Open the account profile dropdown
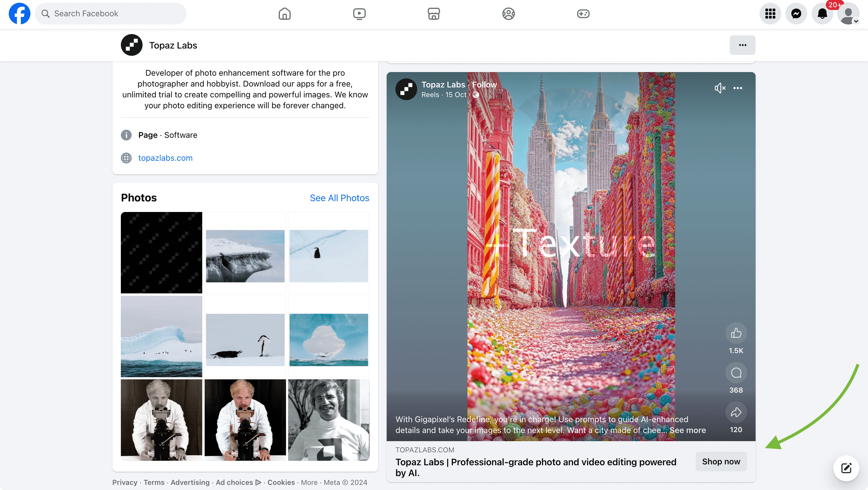 (848, 14)
